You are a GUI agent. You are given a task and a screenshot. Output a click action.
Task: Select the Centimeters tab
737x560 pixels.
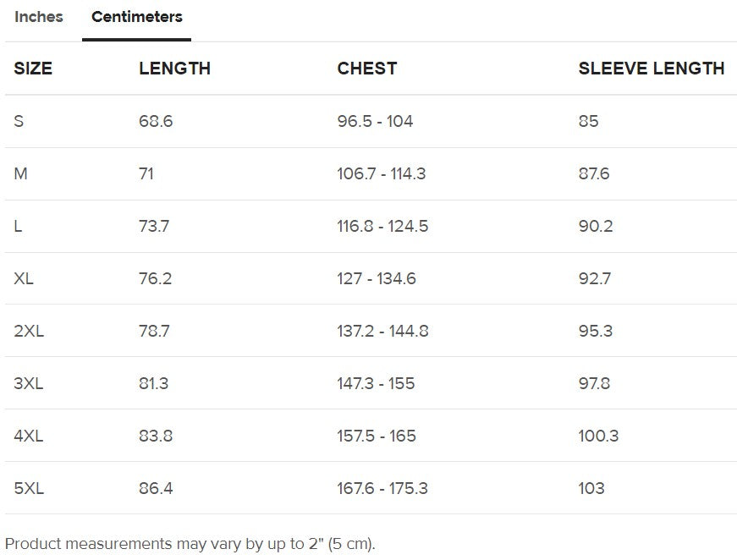coord(137,17)
